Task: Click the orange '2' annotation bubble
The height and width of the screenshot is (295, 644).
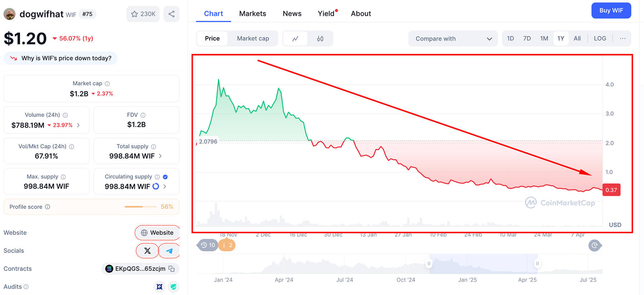Action: click(x=227, y=245)
